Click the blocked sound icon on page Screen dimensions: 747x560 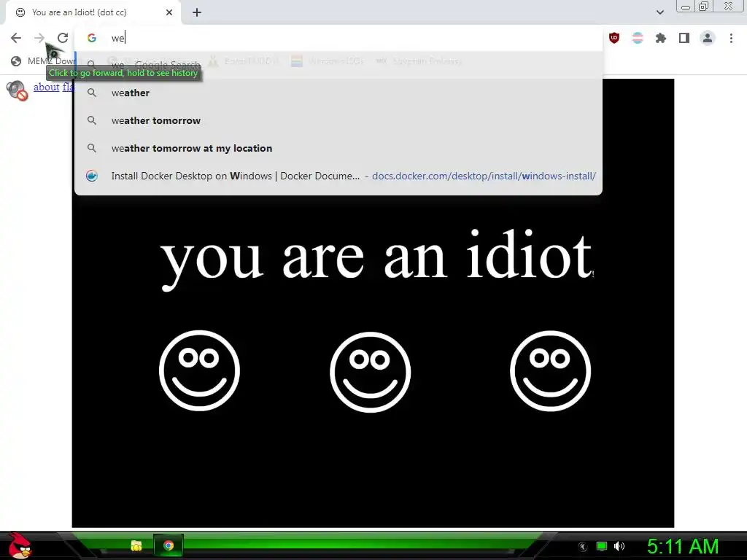[18, 90]
